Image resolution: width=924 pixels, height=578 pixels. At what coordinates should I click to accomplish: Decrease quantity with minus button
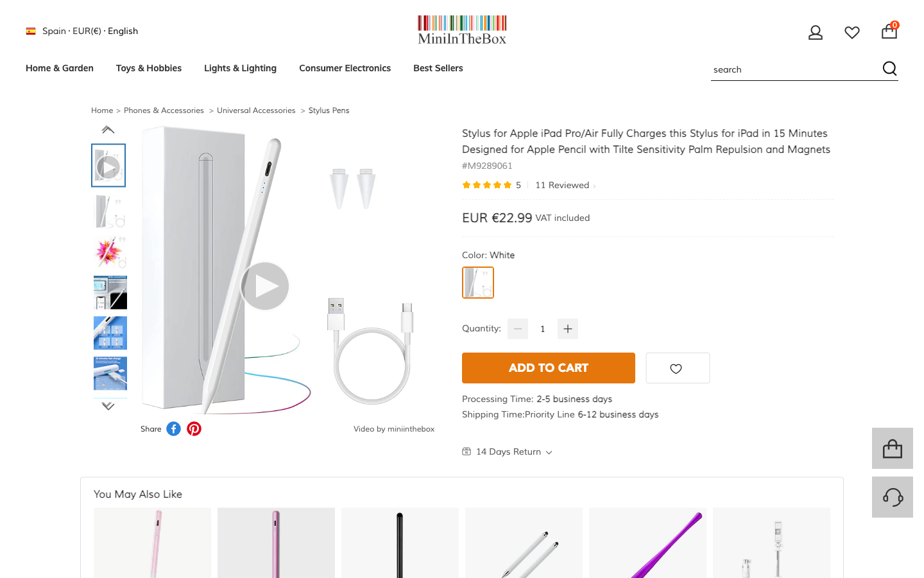pos(518,329)
